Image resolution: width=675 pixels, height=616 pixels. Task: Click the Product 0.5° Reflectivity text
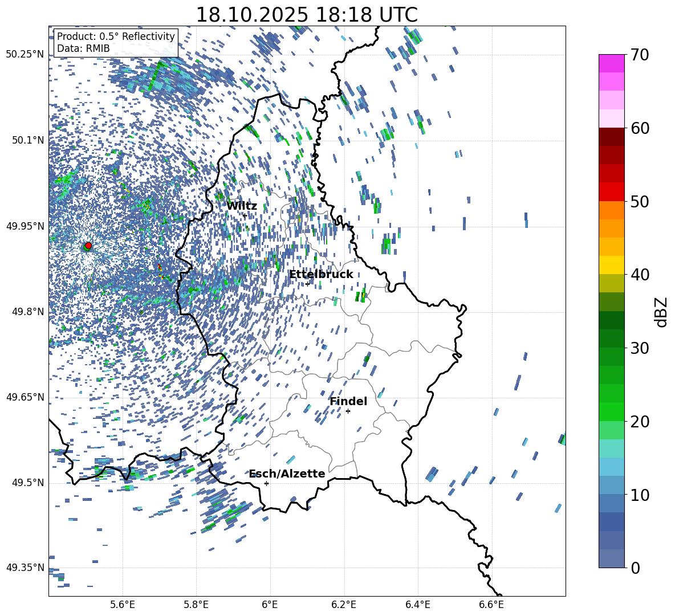click(116, 36)
